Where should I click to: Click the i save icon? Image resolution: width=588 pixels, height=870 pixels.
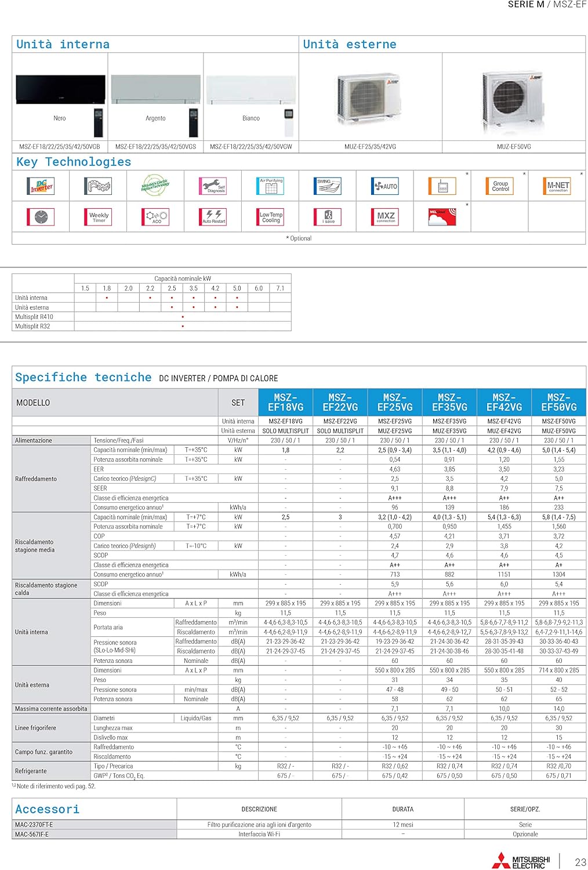click(328, 217)
